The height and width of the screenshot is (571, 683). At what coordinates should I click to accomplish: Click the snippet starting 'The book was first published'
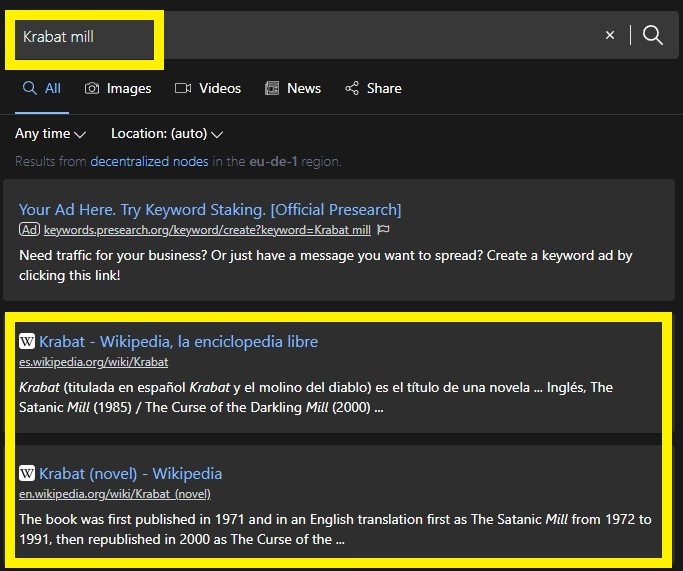click(335, 529)
